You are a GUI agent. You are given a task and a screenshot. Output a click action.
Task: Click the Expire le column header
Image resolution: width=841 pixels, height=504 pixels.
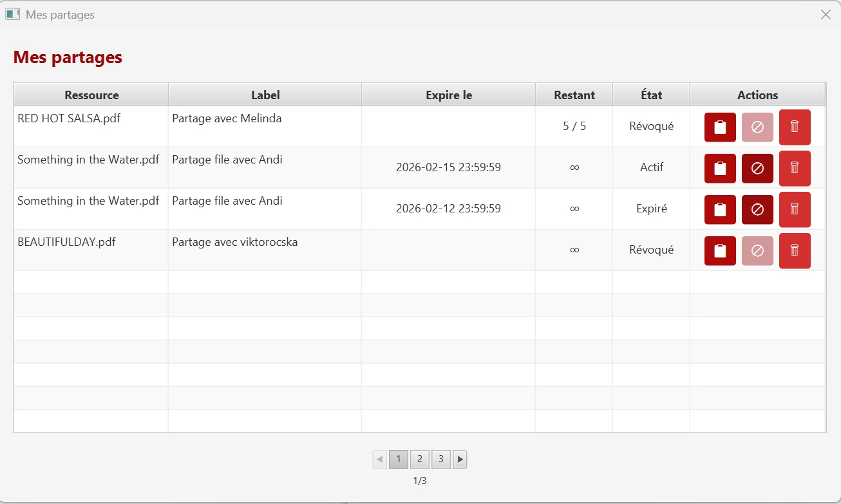coord(448,94)
